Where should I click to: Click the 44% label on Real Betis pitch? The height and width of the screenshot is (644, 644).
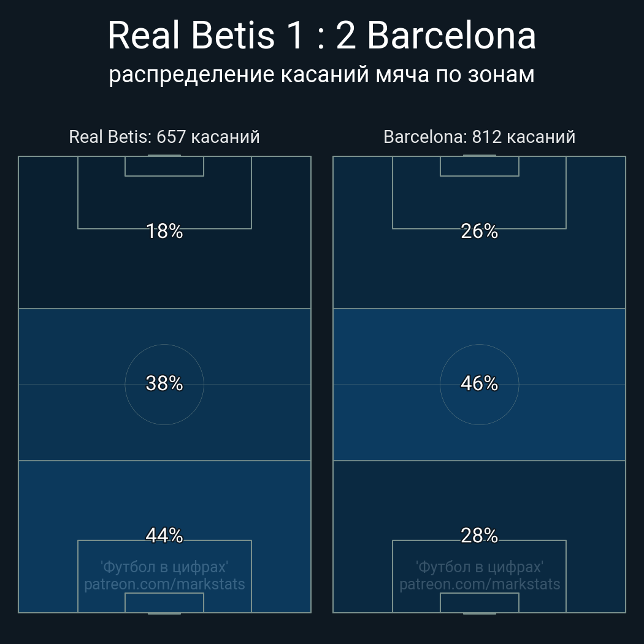[164, 535]
